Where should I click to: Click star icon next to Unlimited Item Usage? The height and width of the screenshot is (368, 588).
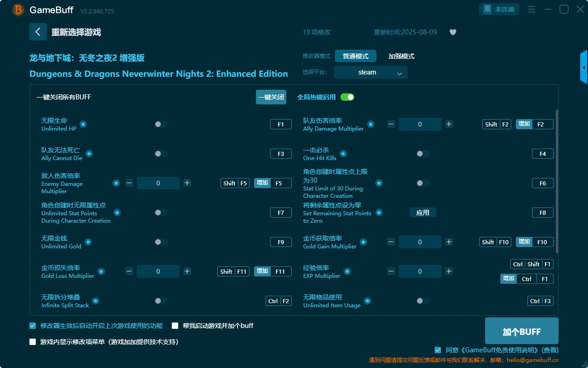[x=367, y=301]
